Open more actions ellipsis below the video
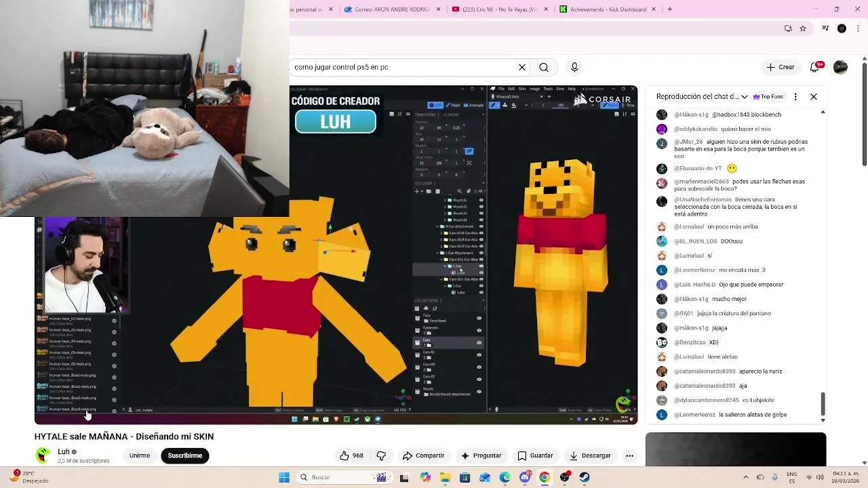868x488 pixels. [x=629, y=455]
